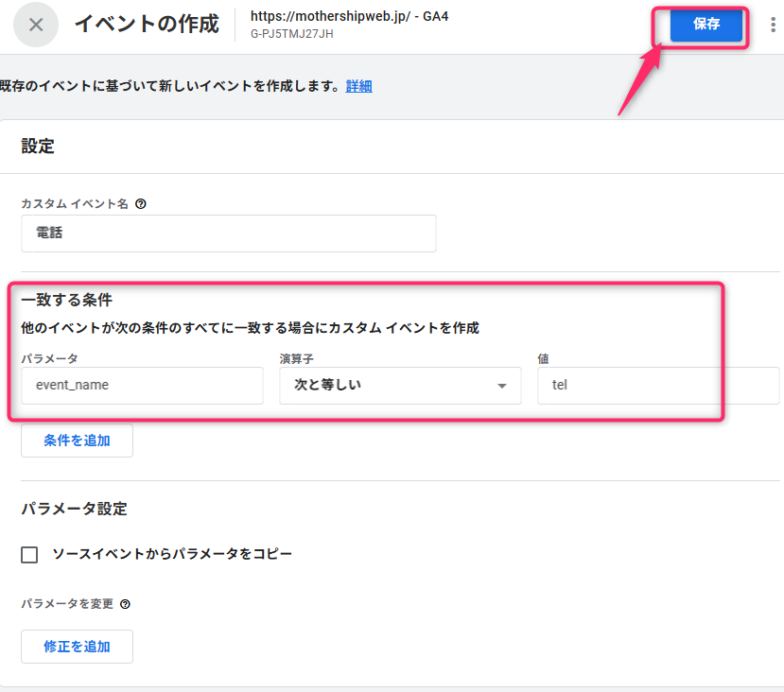Click the arrow in the 演算子 dropdown

pyautogui.click(x=501, y=386)
